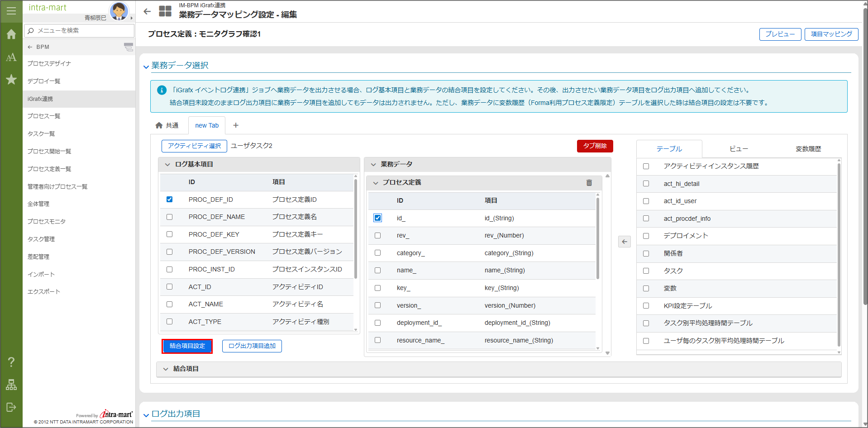Click the back arrow in page header
Viewport: 868px width, 428px height.
[x=147, y=12]
